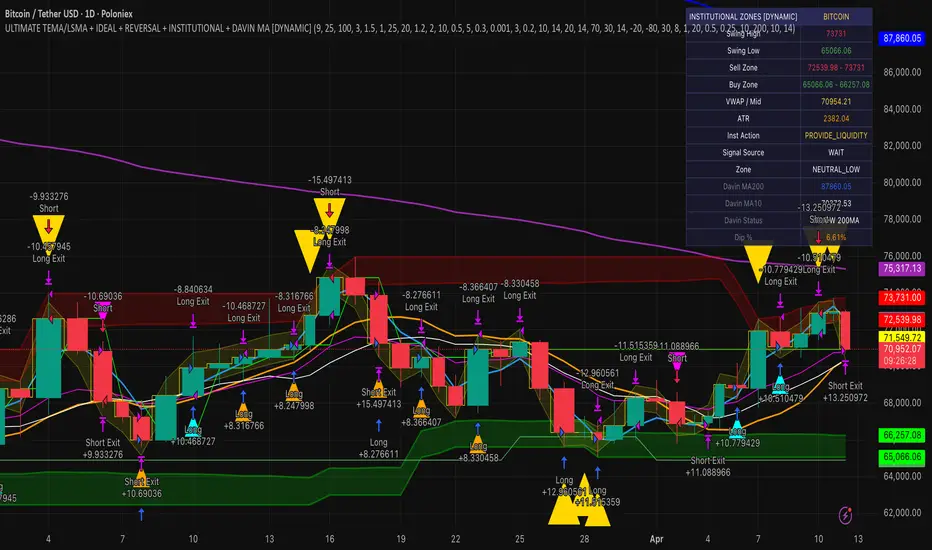Image resolution: width=932 pixels, height=550 pixels.
Task: Click the -8.840634 Long Exit label
Action: click(x=193, y=296)
